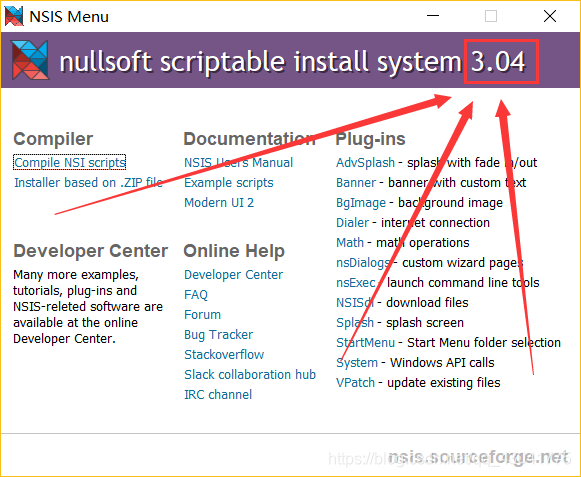Go to the Forum link
This screenshot has width=581, height=477.
coord(202,314)
